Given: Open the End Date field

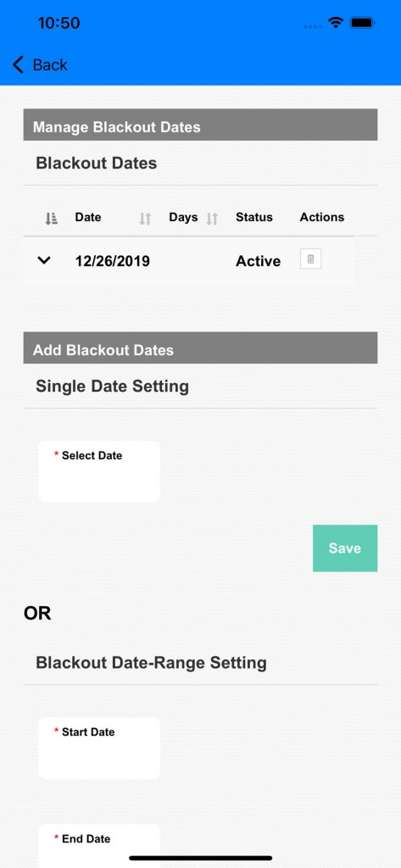Looking at the screenshot, I should 99,846.
